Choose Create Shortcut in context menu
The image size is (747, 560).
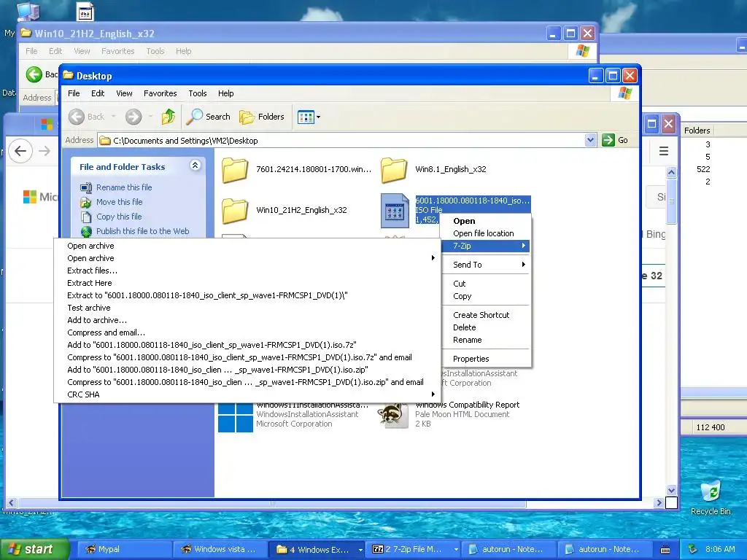[485, 315]
